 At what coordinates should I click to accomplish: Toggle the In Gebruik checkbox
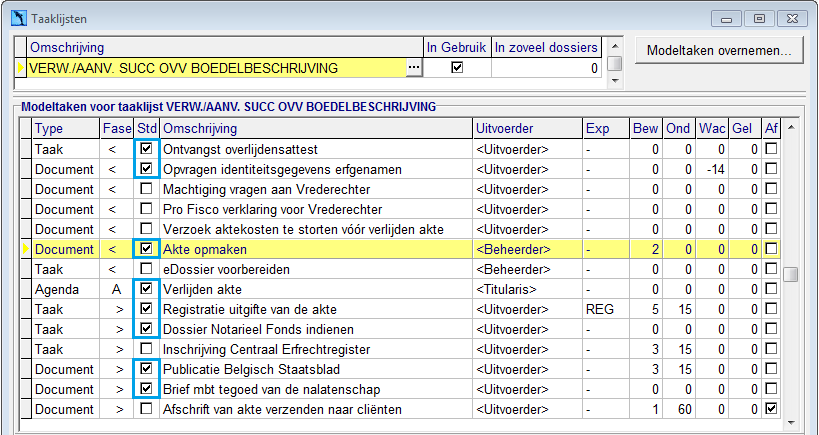coord(457,67)
